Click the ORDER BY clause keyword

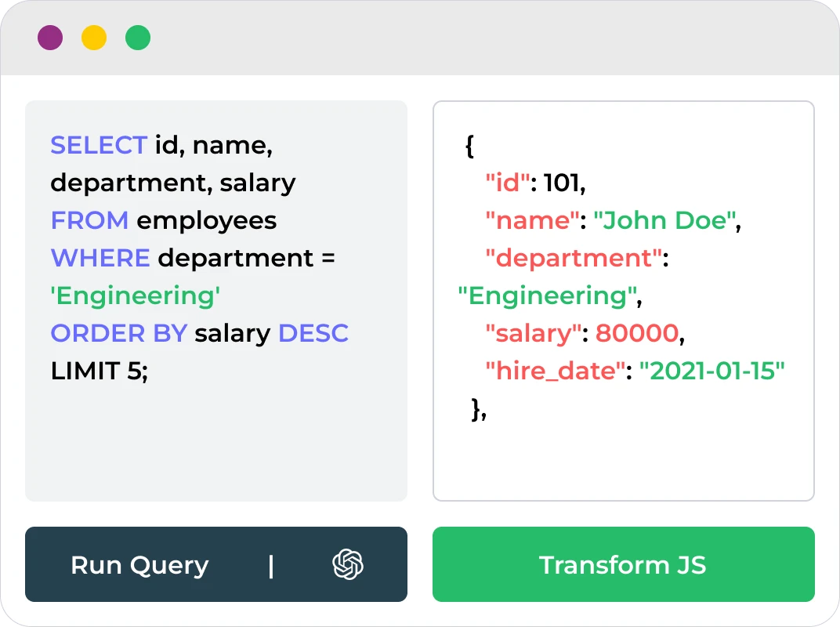tap(118, 333)
